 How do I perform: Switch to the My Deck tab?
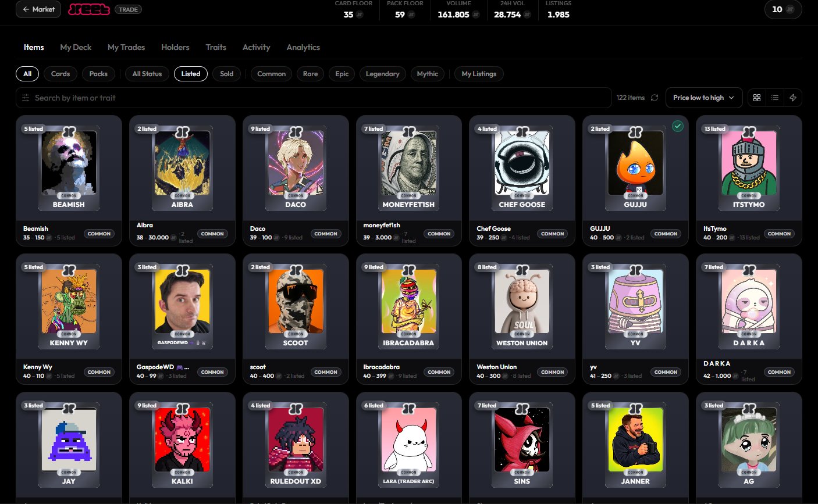(x=76, y=47)
